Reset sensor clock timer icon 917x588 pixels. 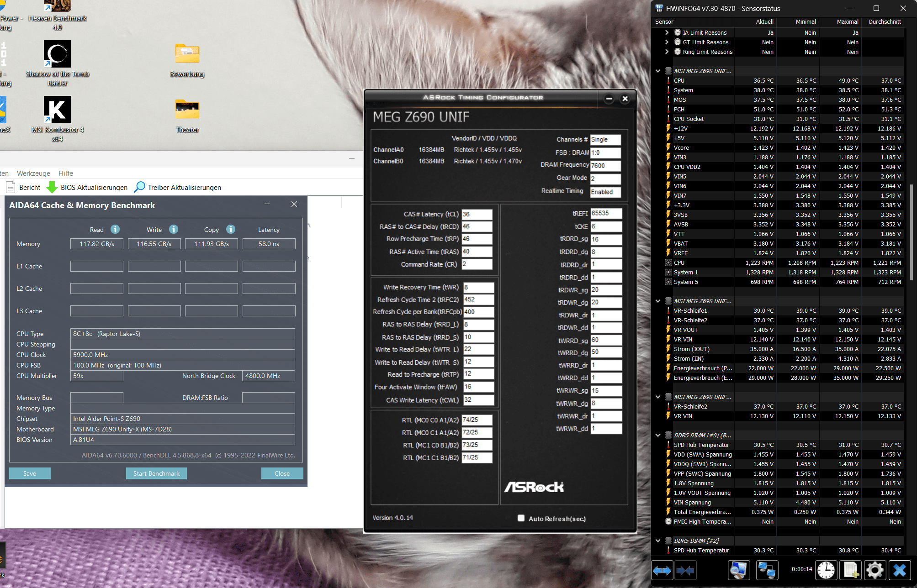[x=826, y=570]
